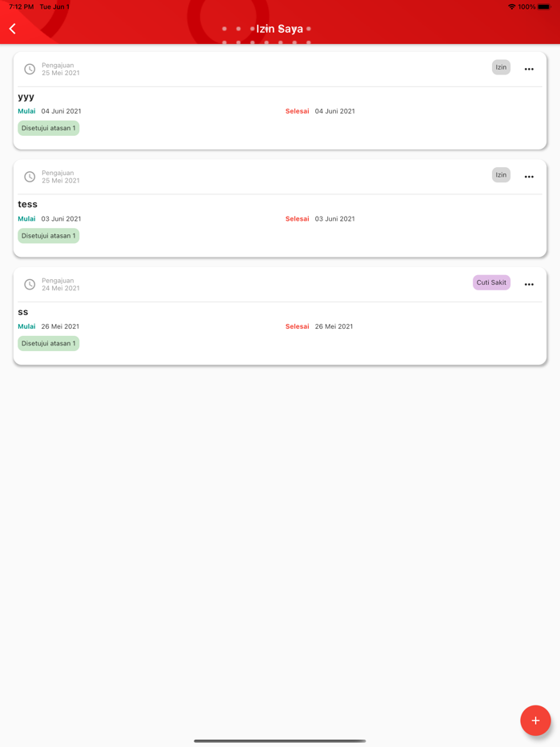Tap the purple Cuti Sakit tag
Screen dimensions: 560x747
coord(491,282)
